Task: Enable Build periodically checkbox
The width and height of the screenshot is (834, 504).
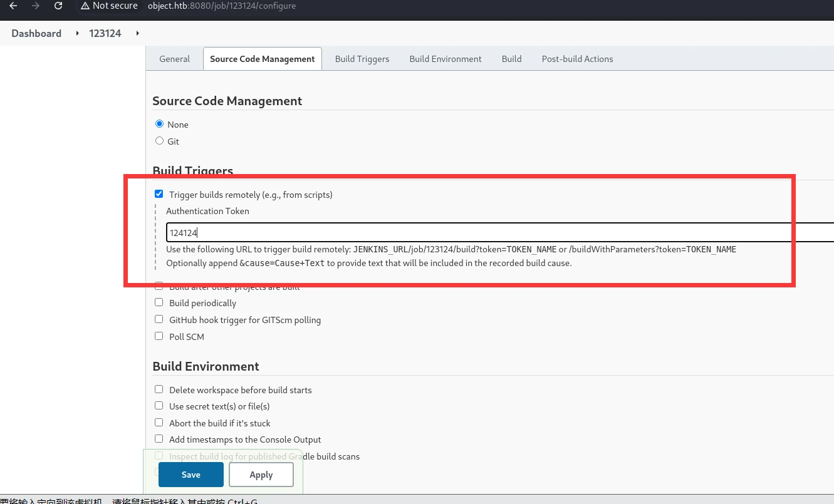Action: (159, 302)
